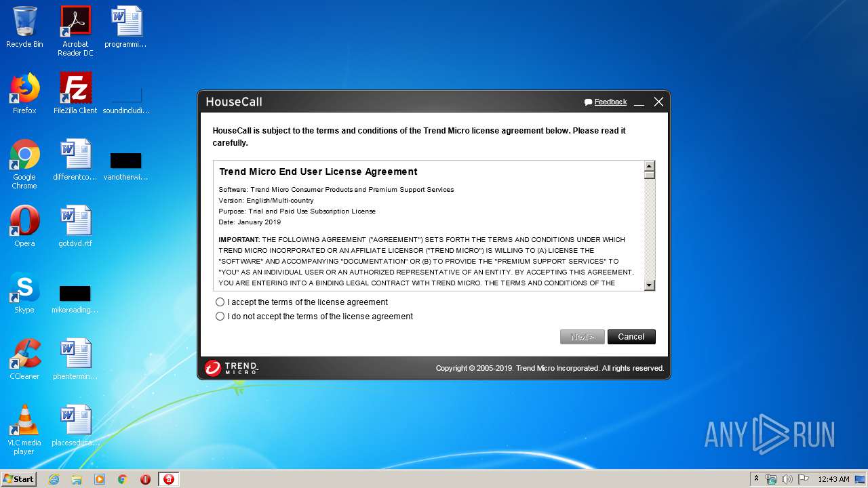868x488 pixels.
Task: Select the vanotherwi... desktop file
Action: [x=126, y=166]
